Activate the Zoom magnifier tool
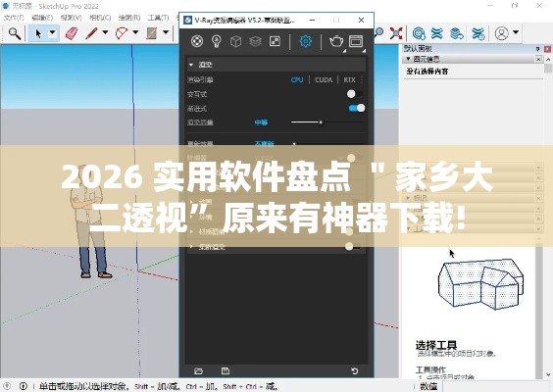This screenshot has width=553, height=392. click(x=379, y=33)
